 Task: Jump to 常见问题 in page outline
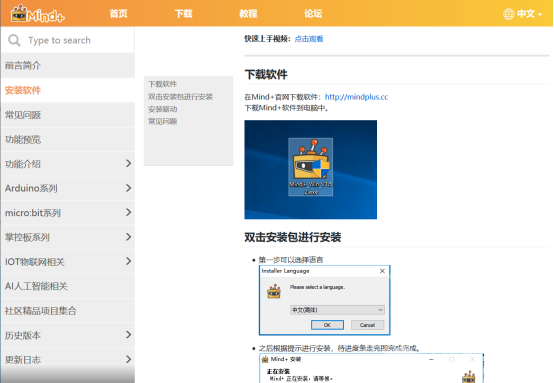click(x=162, y=122)
